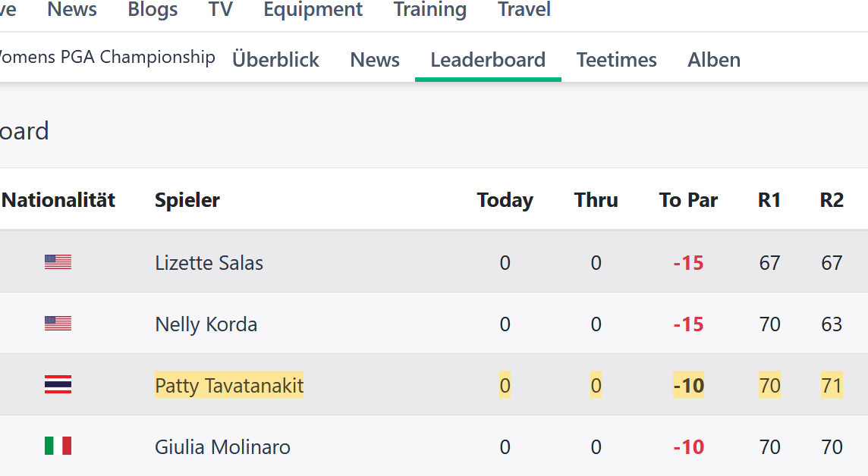Image resolution: width=868 pixels, height=476 pixels.
Task: Select player Patty Tavatanakit
Action: pyautogui.click(x=229, y=386)
